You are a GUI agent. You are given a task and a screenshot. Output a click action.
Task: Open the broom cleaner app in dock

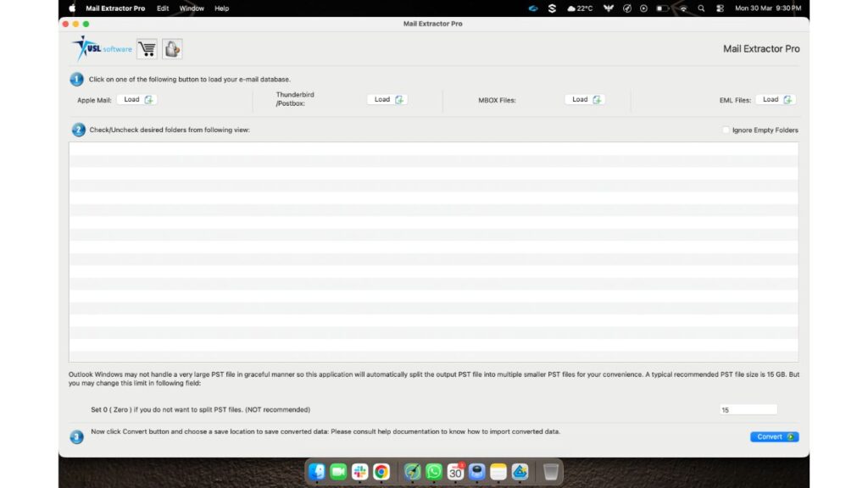point(412,471)
